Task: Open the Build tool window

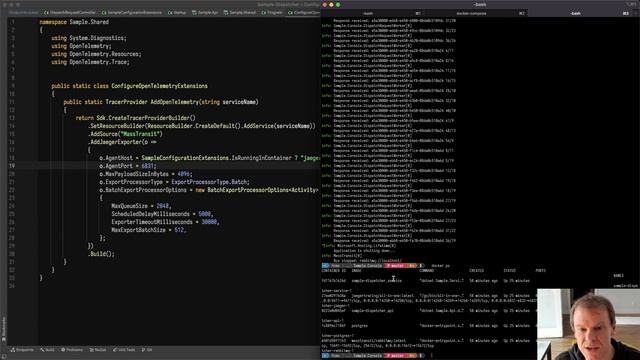Action: click(47, 350)
